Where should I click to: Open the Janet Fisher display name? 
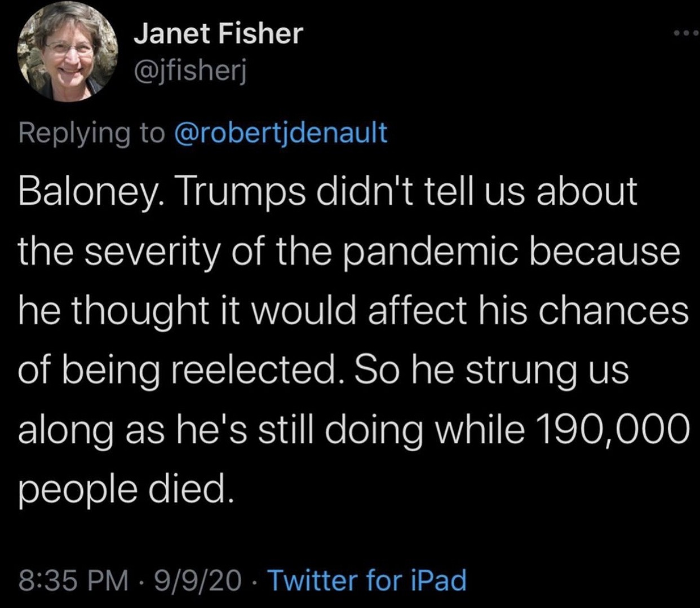(218, 34)
